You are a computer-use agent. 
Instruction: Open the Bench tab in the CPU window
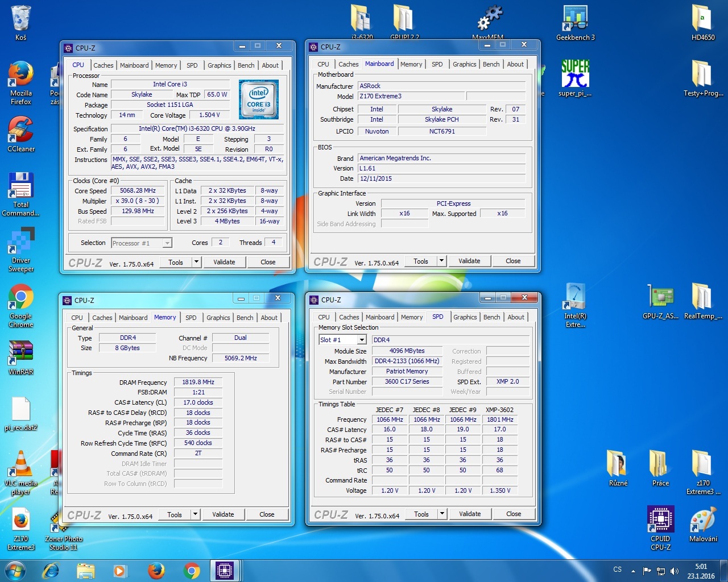[246, 65]
